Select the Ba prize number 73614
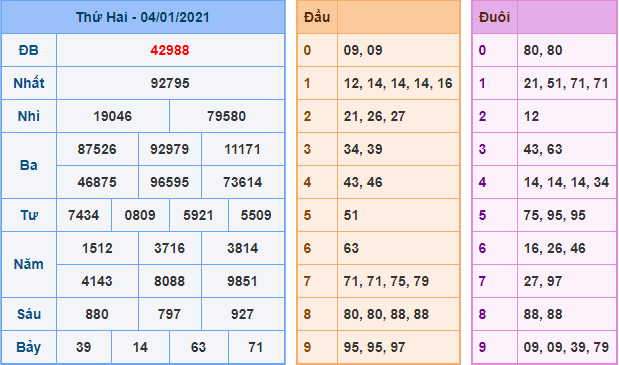Viewport: 619px width, 365px height. [x=242, y=182]
